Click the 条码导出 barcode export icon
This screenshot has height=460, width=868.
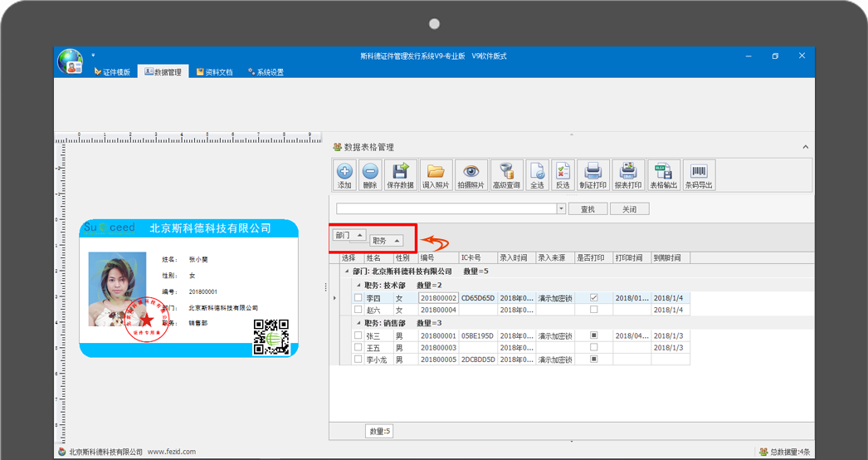tap(700, 171)
